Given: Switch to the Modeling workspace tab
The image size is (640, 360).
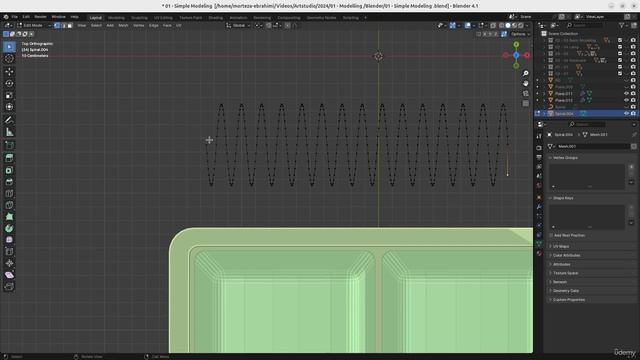Looking at the screenshot, I should pos(116,18).
